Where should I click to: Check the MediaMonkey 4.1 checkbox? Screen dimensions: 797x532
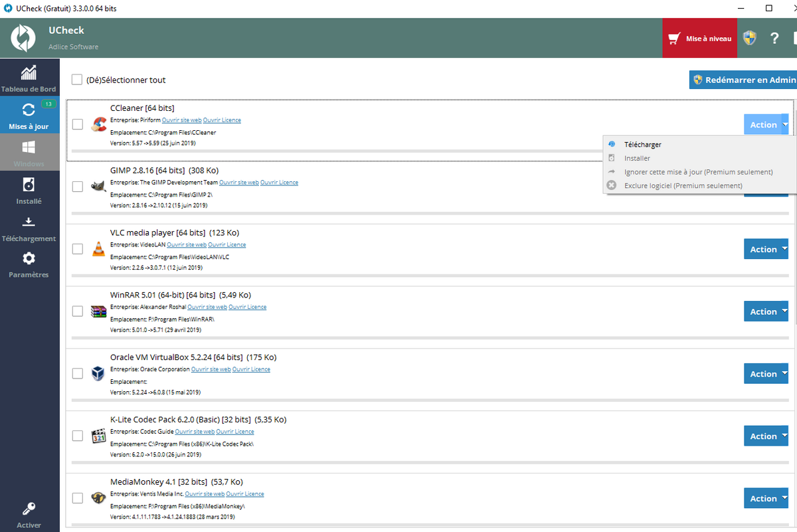pyautogui.click(x=78, y=498)
